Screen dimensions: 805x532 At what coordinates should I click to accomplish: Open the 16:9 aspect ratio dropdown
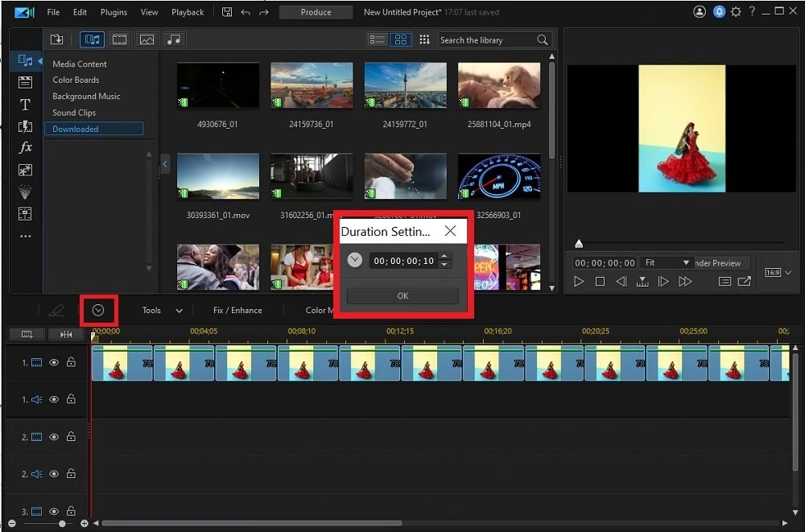(x=777, y=272)
